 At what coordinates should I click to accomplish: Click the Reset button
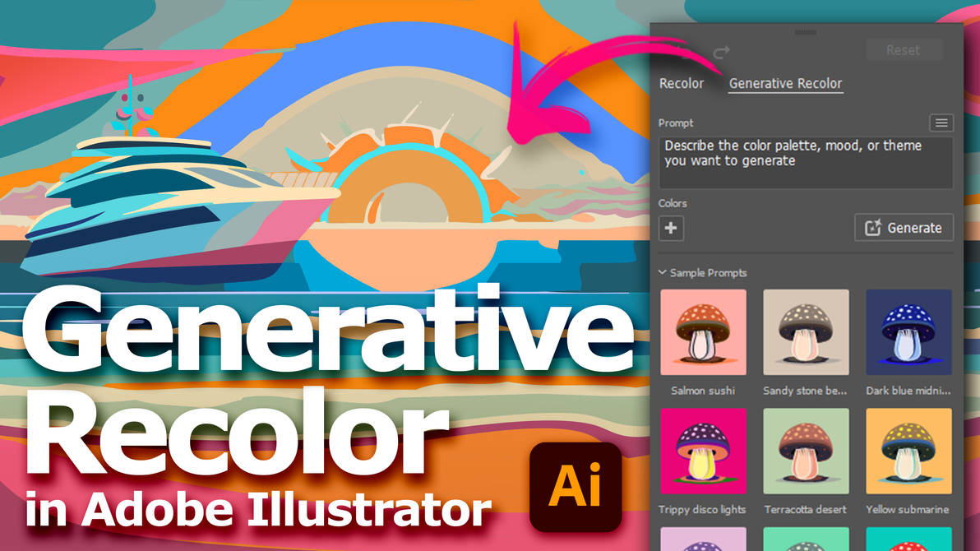(903, 50)
